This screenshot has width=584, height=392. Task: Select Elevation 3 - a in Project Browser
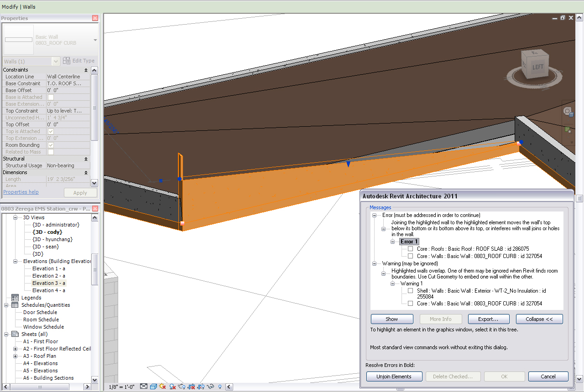(x=48, y=283)
